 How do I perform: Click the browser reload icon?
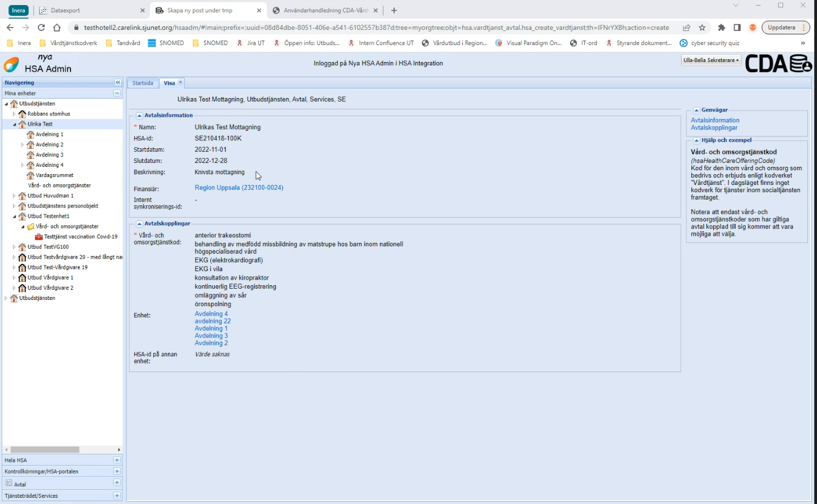click(x=41, y=28)
